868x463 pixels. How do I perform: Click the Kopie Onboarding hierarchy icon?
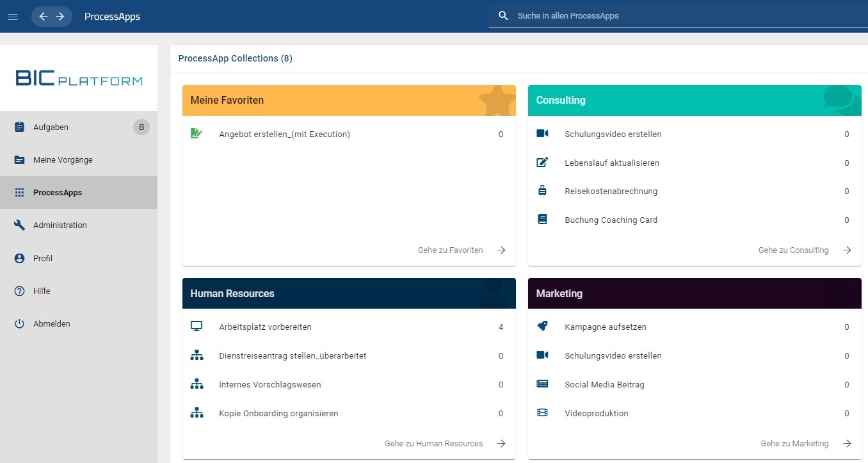(x=197, y=413)
